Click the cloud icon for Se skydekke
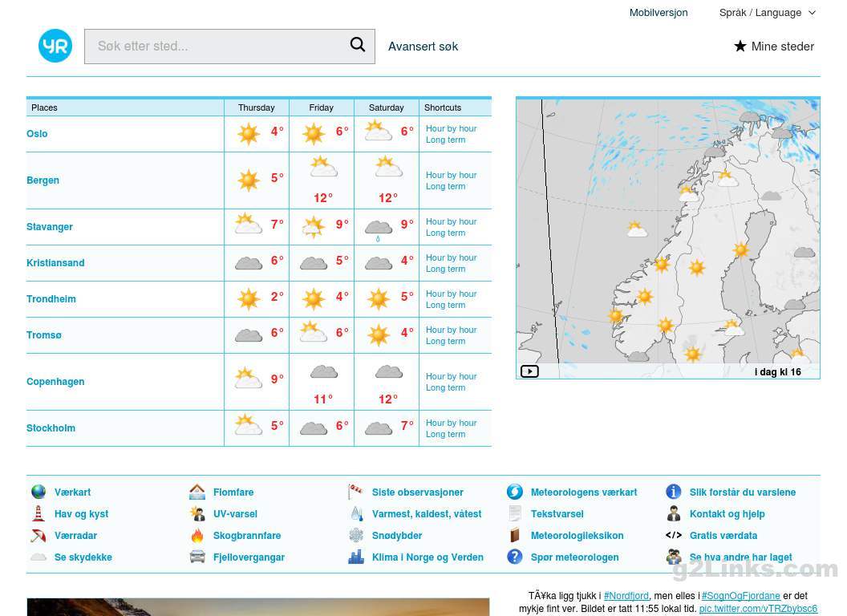 (38, 557)
